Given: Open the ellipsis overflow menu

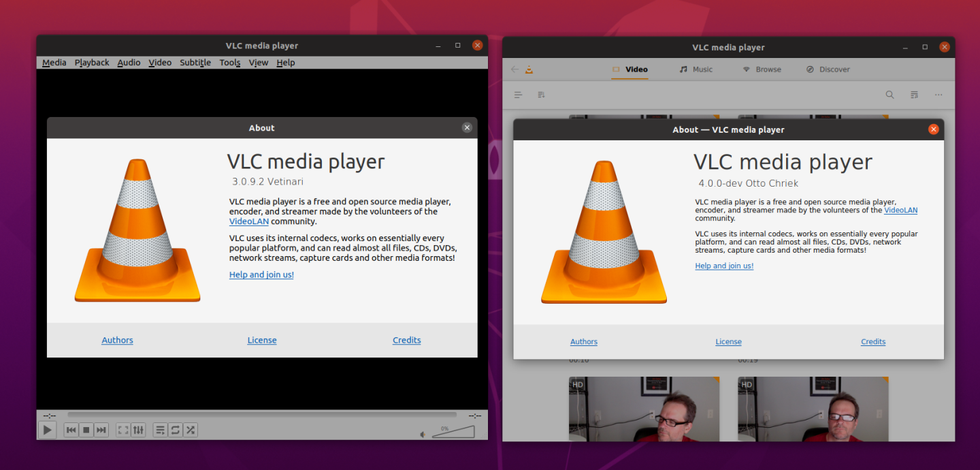Looking at the screenshot, I should click(x=938, y=95).
